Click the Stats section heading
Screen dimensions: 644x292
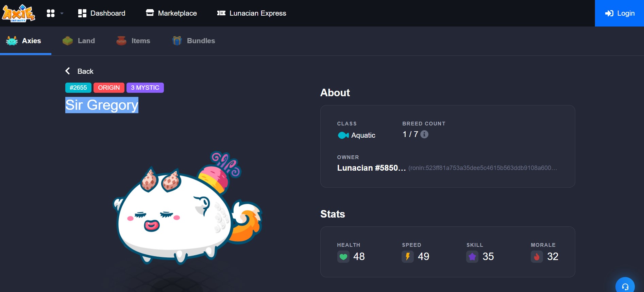point(333,214)
